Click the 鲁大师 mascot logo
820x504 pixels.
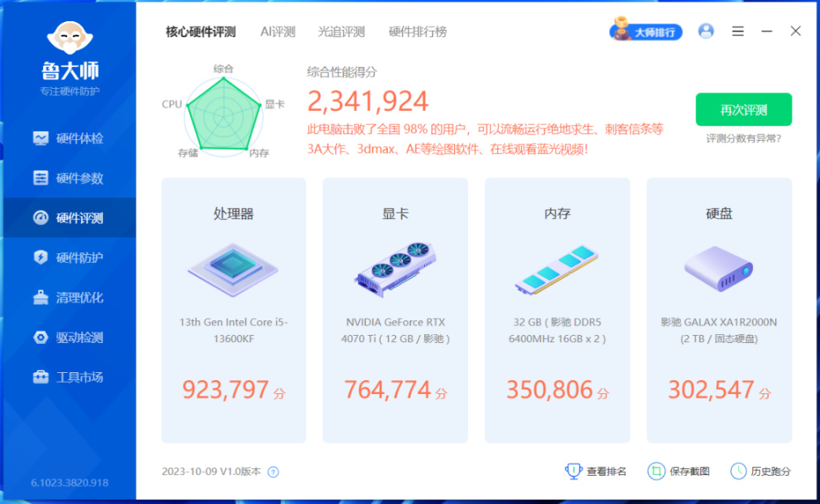tap(70, 38)
